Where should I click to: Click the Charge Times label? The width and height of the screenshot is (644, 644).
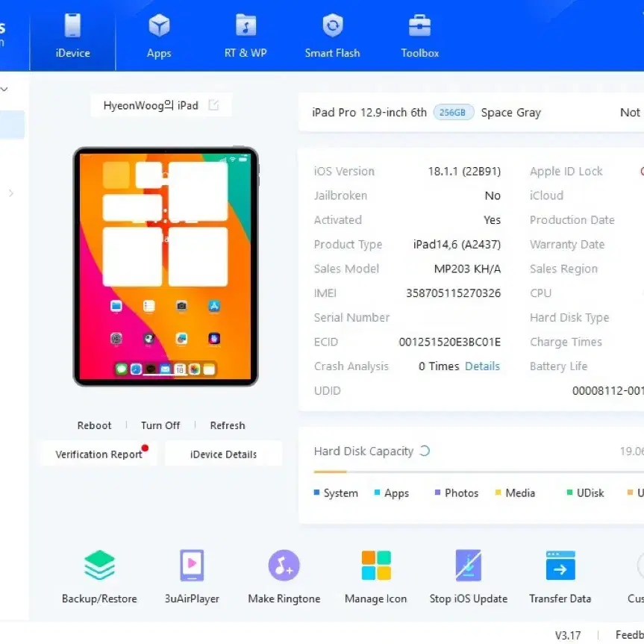click(566, 342)
